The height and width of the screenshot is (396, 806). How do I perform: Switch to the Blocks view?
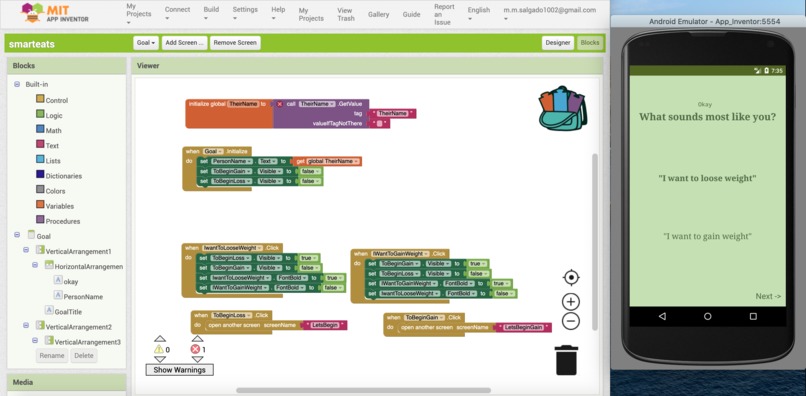click(590, 43)
